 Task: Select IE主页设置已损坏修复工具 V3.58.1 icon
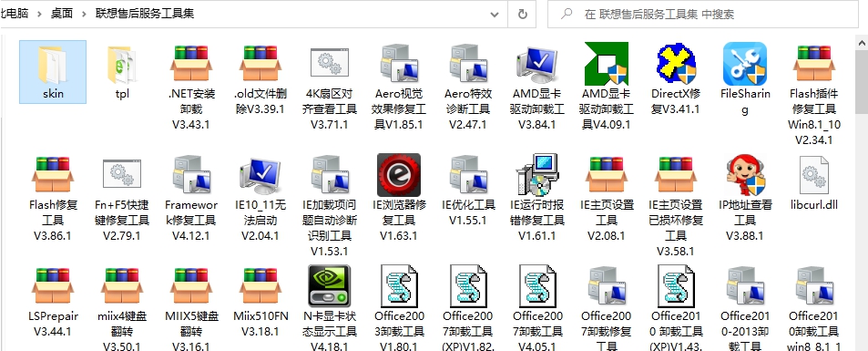[675, 175]
